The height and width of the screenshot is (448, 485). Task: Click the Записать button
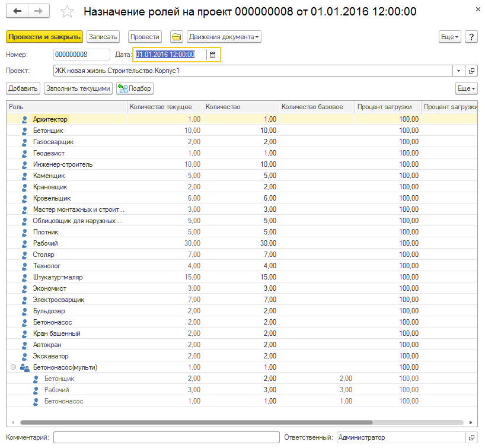[x=103, y=37]
